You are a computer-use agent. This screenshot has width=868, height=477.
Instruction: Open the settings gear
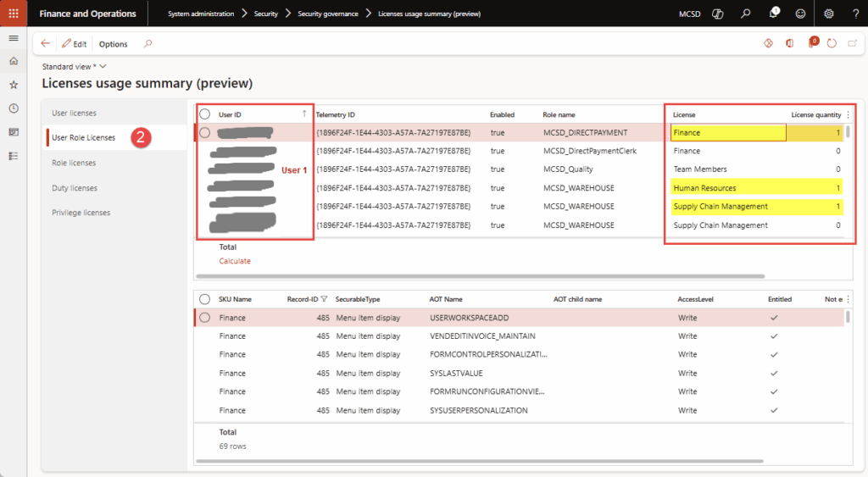pos(829,14)
